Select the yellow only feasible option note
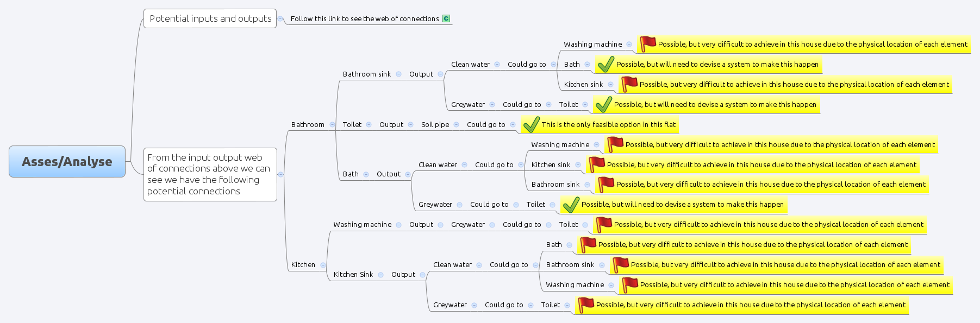This screenshot has width=980, height=323. point(608,125)
